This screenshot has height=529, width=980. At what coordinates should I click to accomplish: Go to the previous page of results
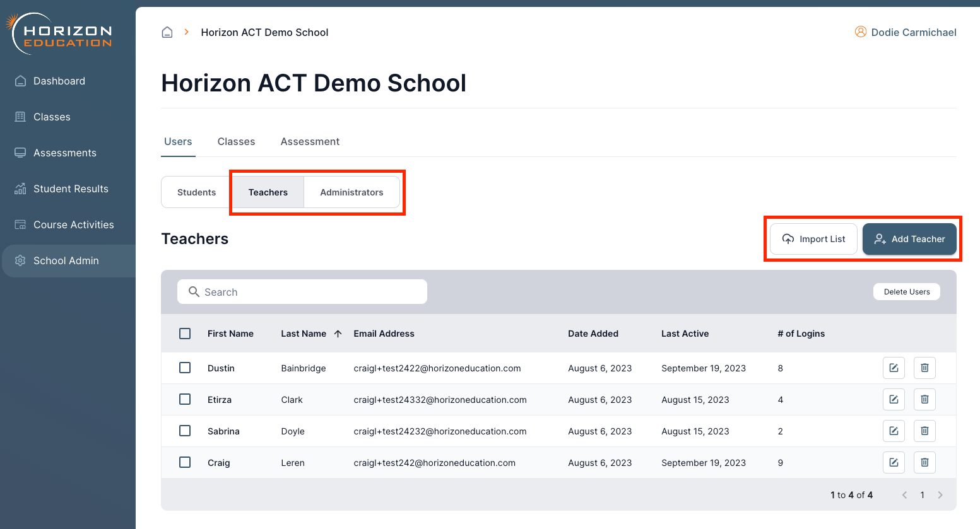tap(904, 495)
